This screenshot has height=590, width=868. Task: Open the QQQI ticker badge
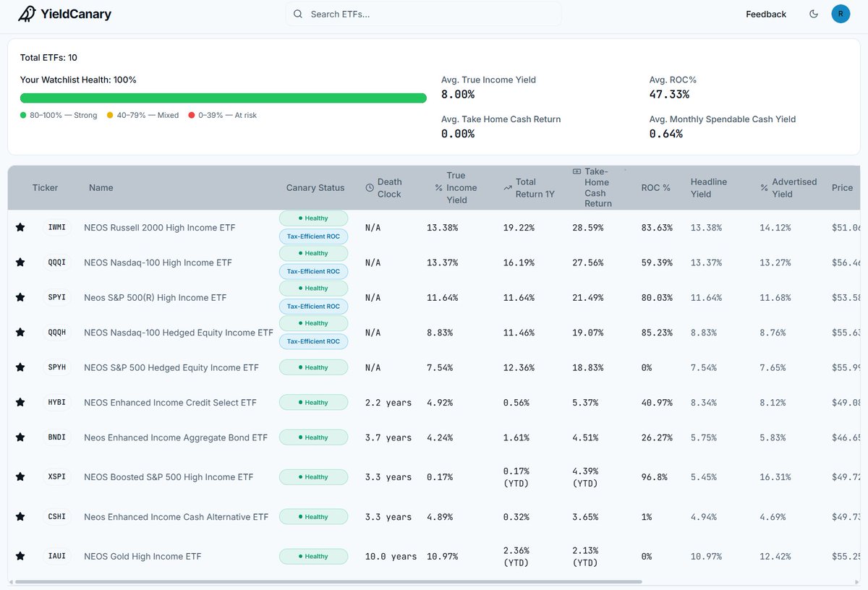[x=56, y=262]
